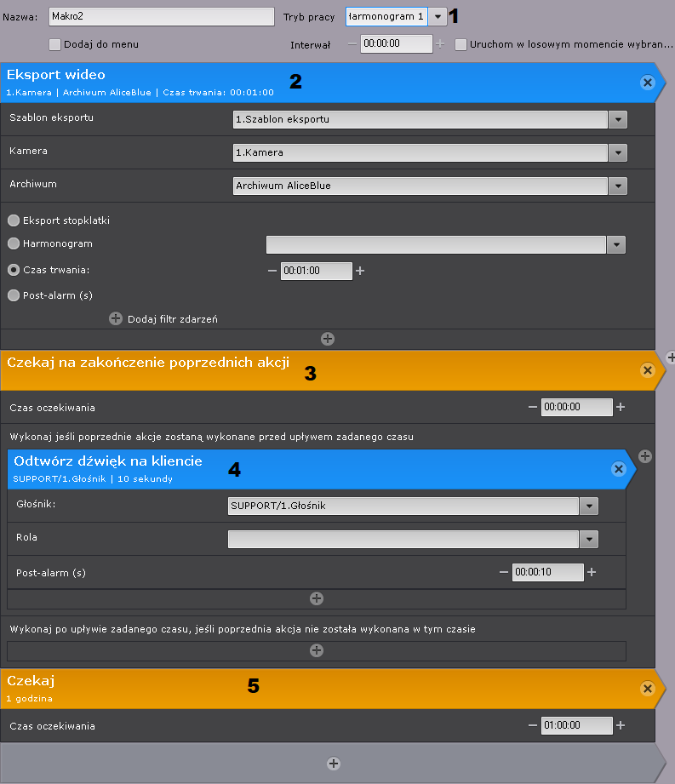675x784 pixels.
Task: Choose the Harmonogram radio button
Action: (14, 243)
